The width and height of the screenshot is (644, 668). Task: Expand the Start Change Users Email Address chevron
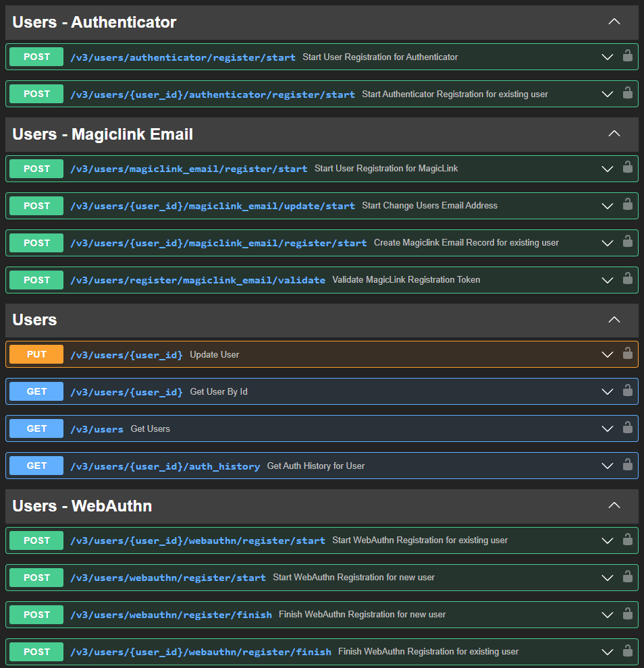point(608,206)
